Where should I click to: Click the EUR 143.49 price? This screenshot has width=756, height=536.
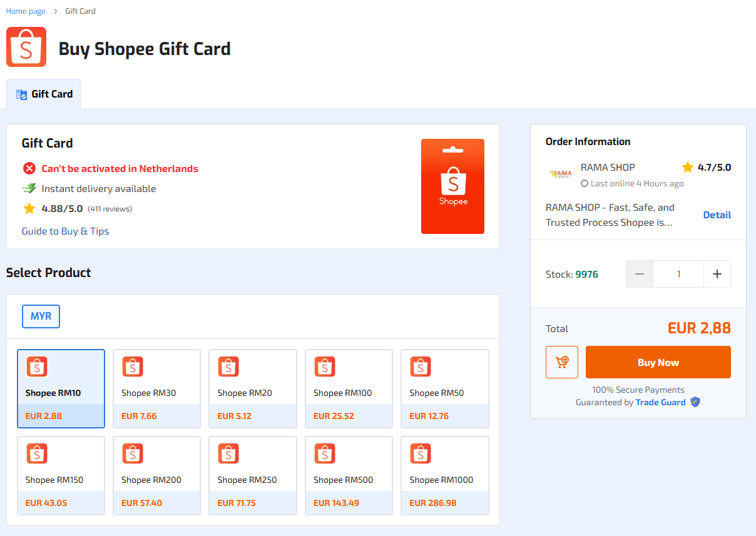click(x=337, y=503)
